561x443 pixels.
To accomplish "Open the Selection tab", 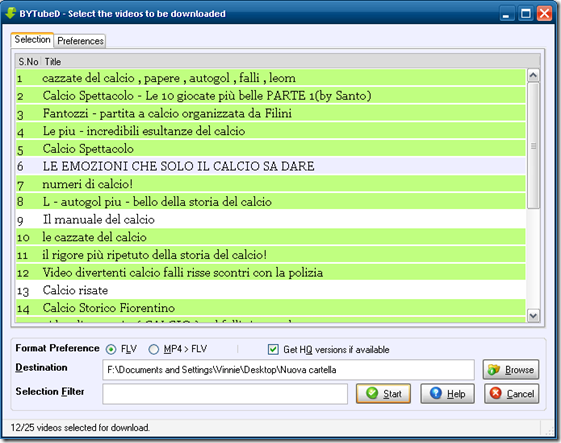I will (32, 39).
